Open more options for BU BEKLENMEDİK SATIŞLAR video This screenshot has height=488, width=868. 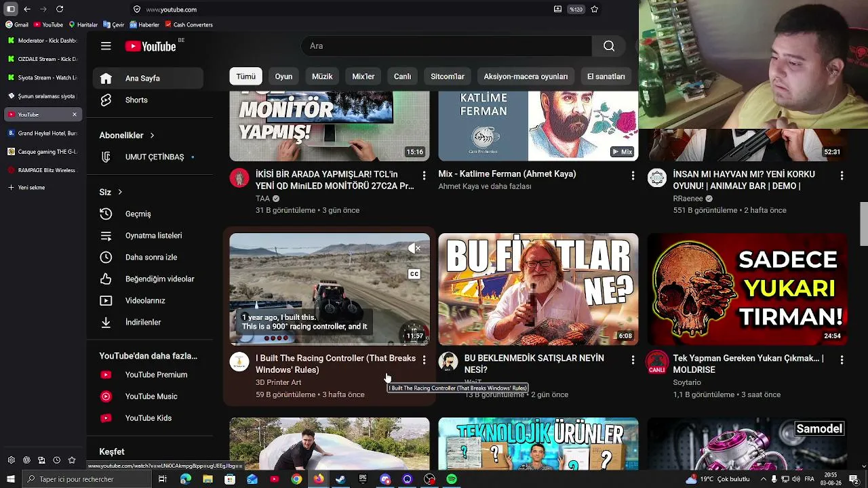(x=633, y=360)
